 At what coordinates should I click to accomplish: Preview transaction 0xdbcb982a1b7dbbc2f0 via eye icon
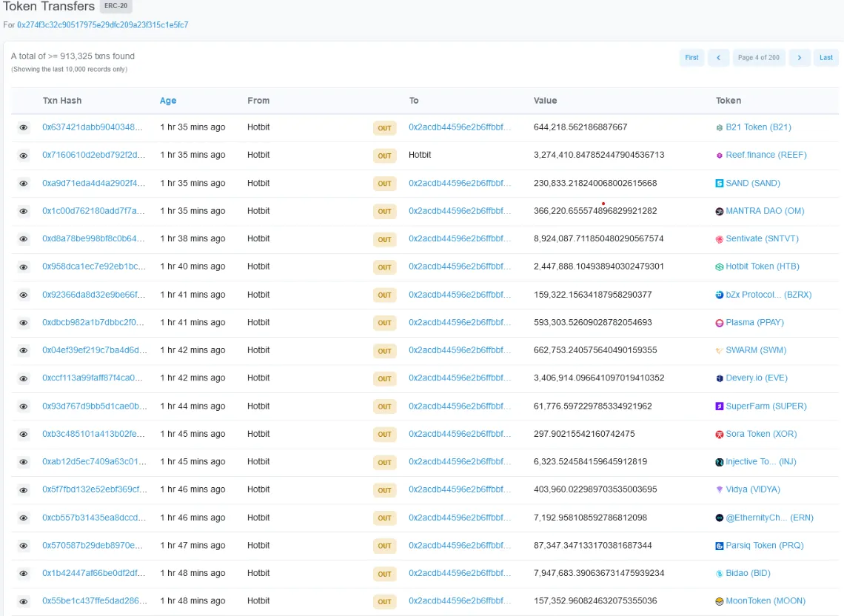pos(24,323)
